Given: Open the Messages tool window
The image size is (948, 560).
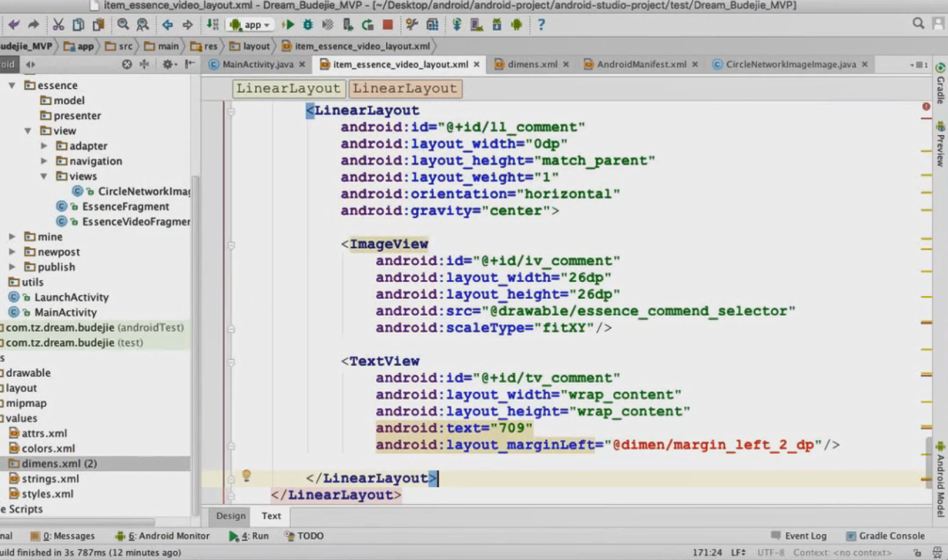Looking at the screenshot, I should [63, 536].
